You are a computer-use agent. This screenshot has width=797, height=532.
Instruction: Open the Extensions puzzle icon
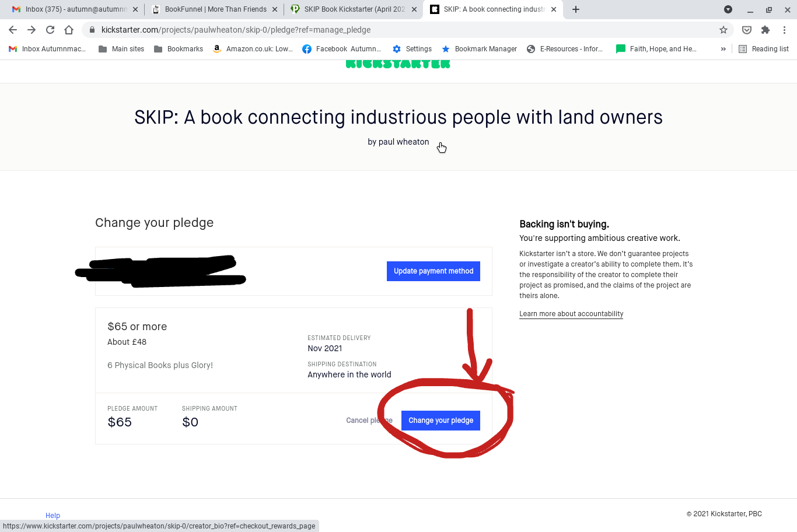click(765, 30)
